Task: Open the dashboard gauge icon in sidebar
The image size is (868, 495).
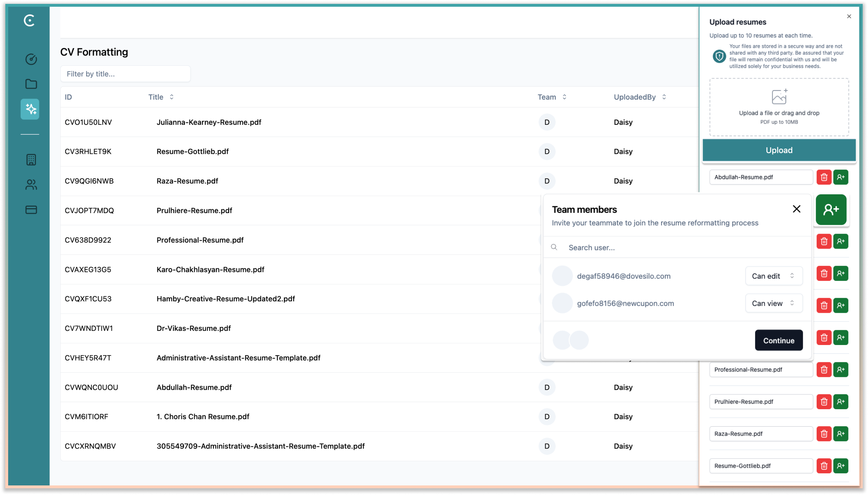Action: 31,59
